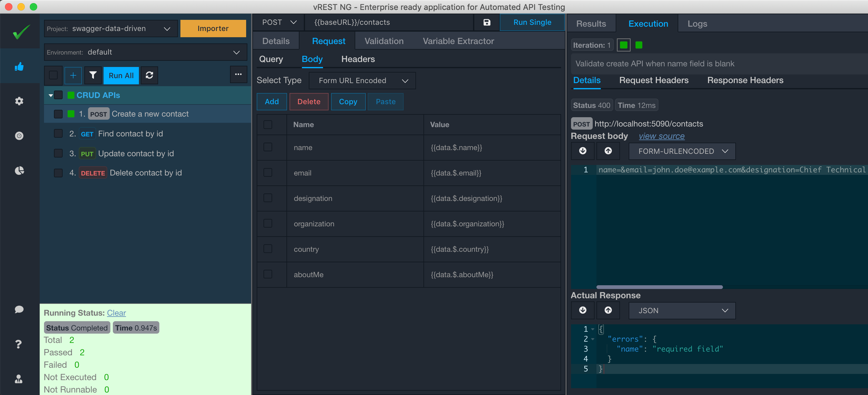Viewport: 868px width, 395px height.
Task: Click the refresh test cases icon
Action: point(149,75)
